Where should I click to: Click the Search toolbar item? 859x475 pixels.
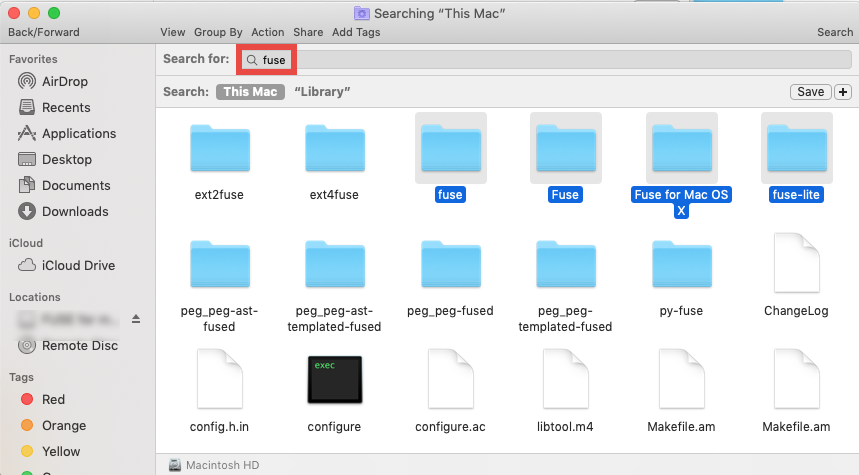point(835,32)
